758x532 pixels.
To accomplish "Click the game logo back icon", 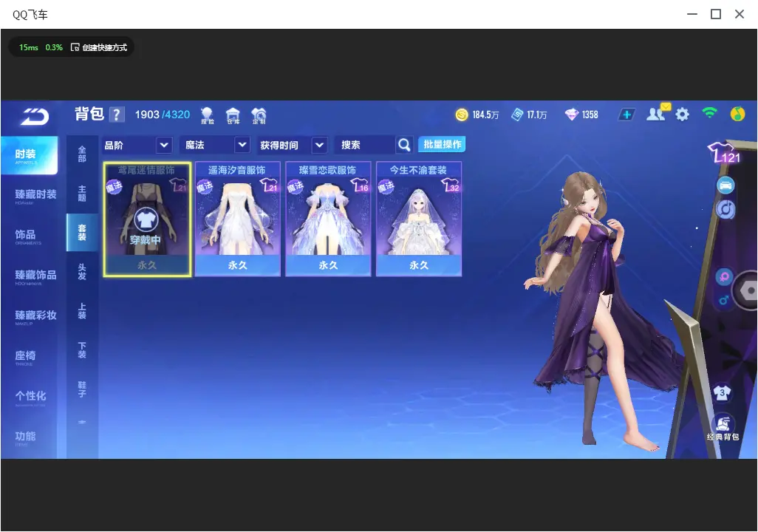I will tap(35, 117).
